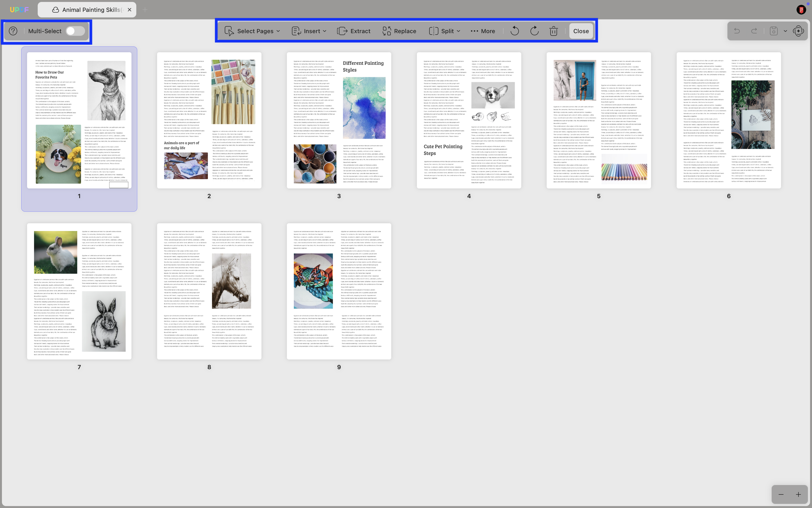Viewport: 812px width, 508px height.
Task: Select the Animal Painting Skills tab
Action: coord(87,10)
